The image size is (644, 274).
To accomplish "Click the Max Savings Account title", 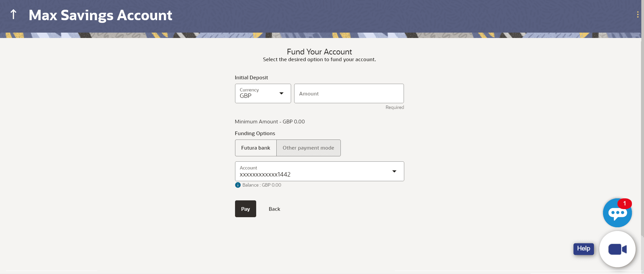I will pos(100,15).
